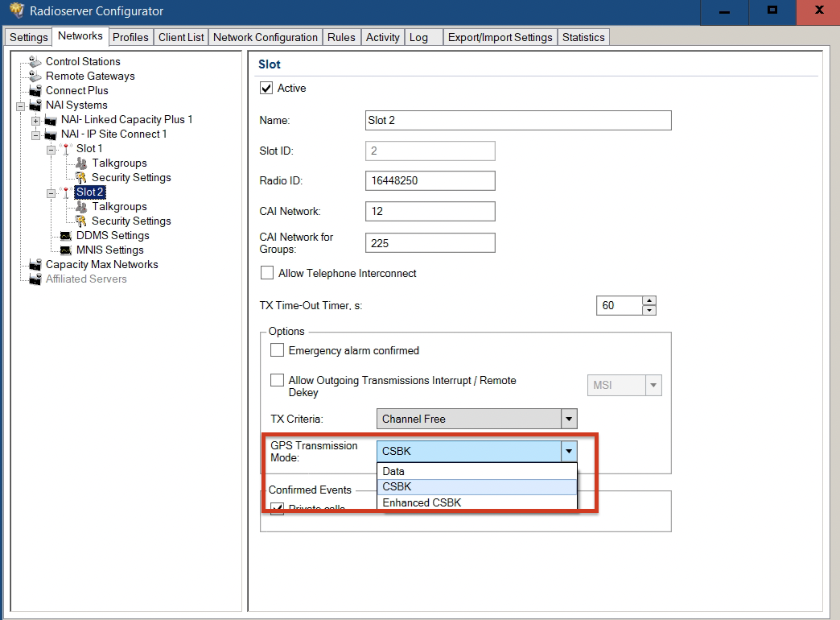Click Talkgroups icon under Slot 2
This screenshot has width=840, height=620.
point(81,206)
